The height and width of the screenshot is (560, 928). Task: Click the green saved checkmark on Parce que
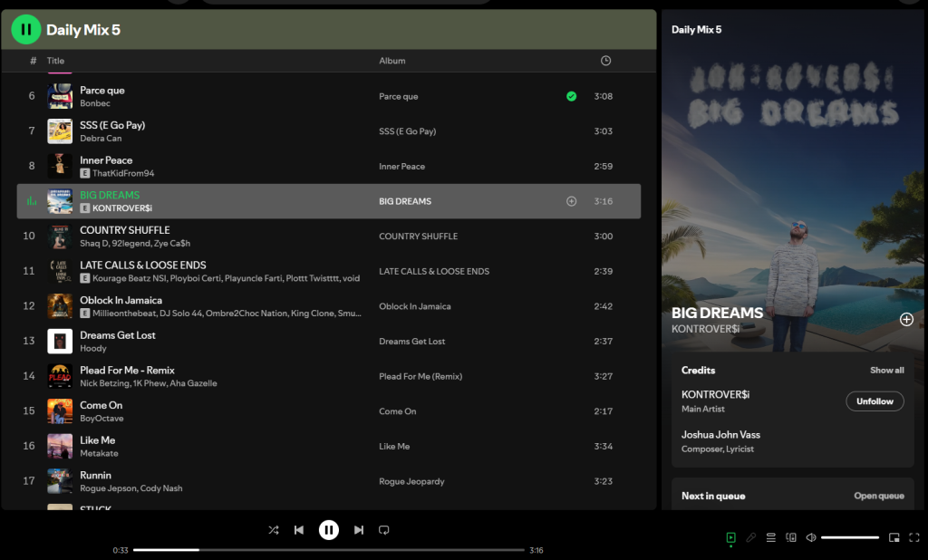tap(571, 96)
